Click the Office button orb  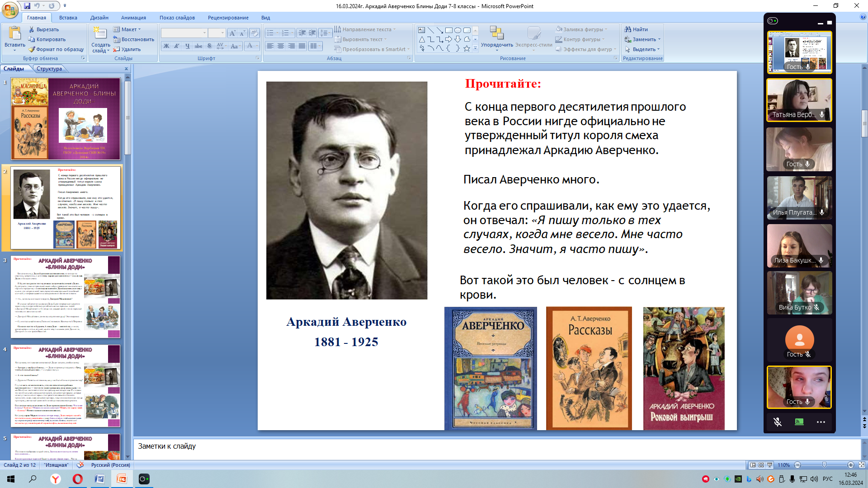click(10, 9)
